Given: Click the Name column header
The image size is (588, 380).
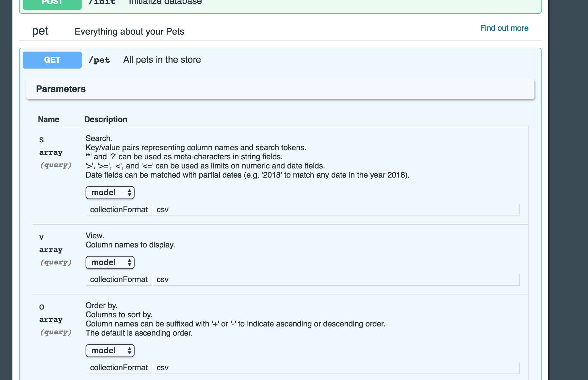Looking at the screenshot, I should (48, 119).
